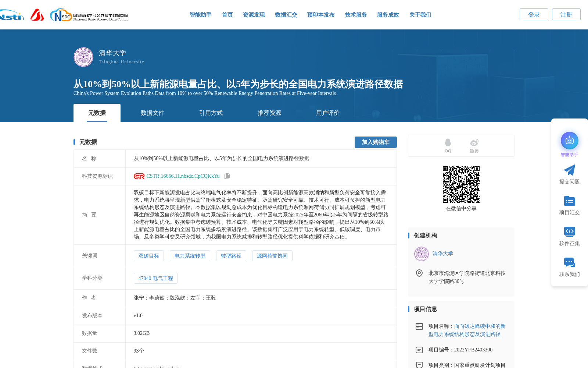Click the 注册 button
This screenshot has width=588, height=368.
[566, 14]
